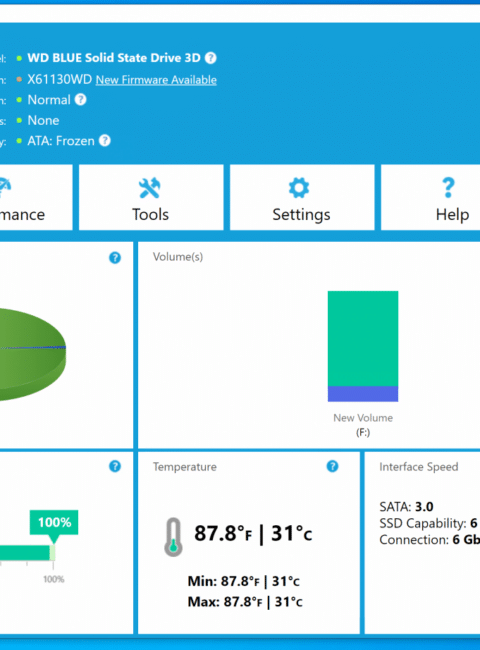The height and width of the screenshot is (650, 480).
Task: Click the Min: 87.8°F temperature value
Action: tap(243, 581)
